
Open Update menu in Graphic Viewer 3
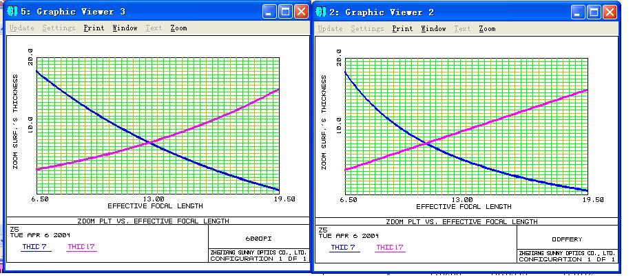[22, 28]
